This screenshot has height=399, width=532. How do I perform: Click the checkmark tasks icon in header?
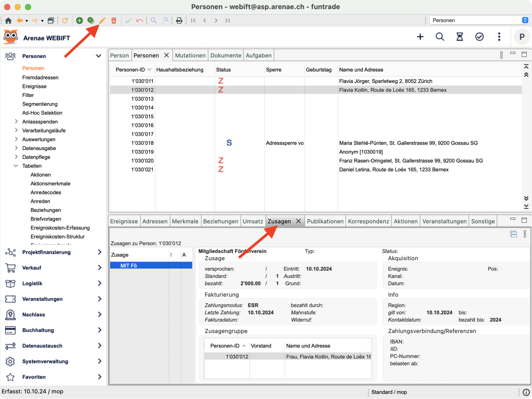(x=479, y=37)
